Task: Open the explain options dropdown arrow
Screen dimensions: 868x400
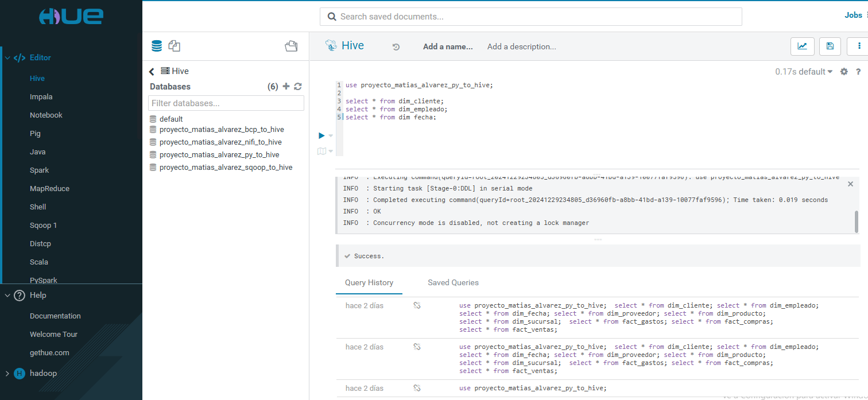Action: (331, 152)
